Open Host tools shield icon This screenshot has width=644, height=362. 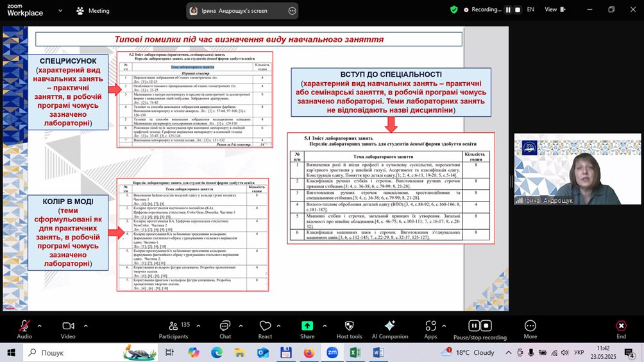tap(349, 326)
